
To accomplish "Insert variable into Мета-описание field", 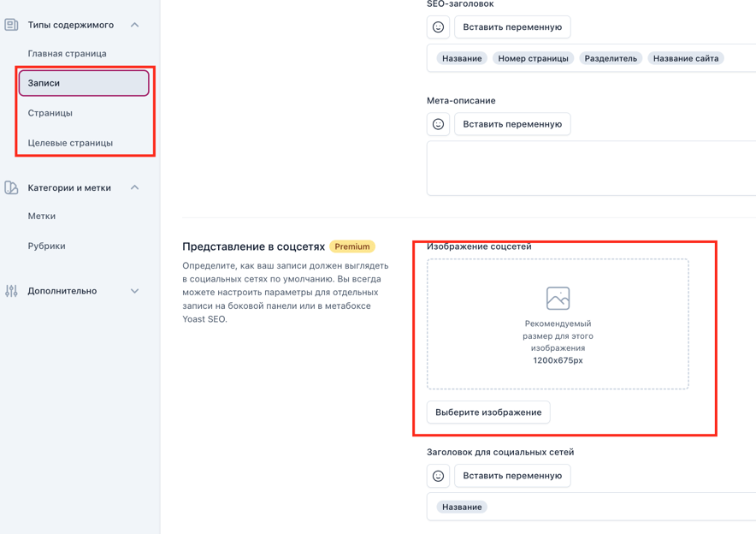I will [x=512, y=124].
